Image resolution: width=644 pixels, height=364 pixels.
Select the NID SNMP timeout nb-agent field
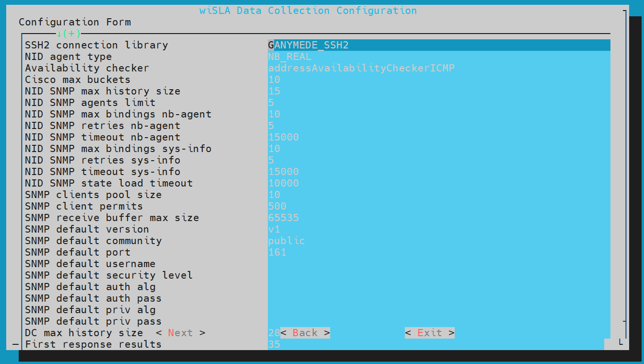click(438, 137)
